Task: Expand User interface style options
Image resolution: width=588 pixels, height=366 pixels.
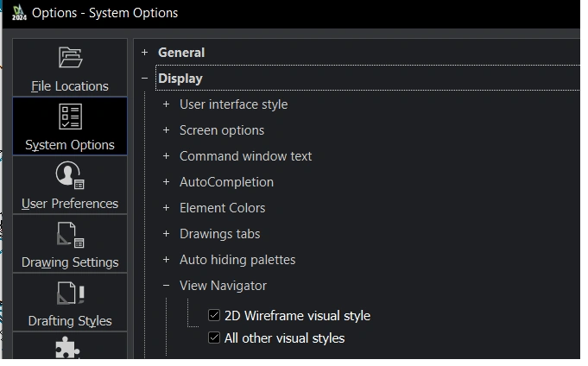Action: tap(166, 104)
